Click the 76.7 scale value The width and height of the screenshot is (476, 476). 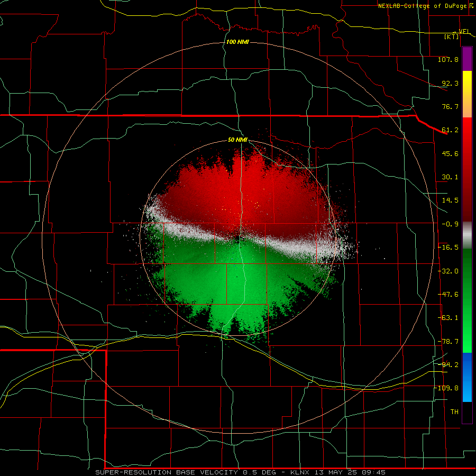pyautogui.click(x=450, y=106)
